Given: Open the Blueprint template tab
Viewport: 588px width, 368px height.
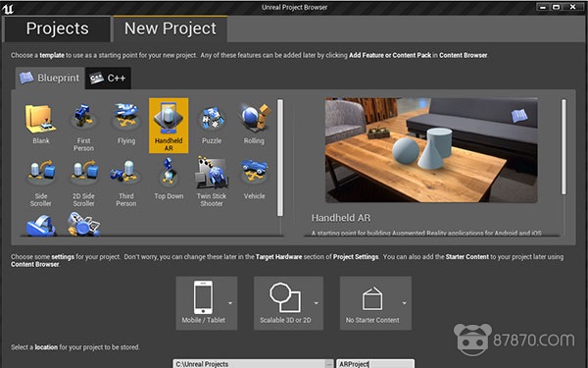Looking at the screenshot, I should click(x=50, y=79).
